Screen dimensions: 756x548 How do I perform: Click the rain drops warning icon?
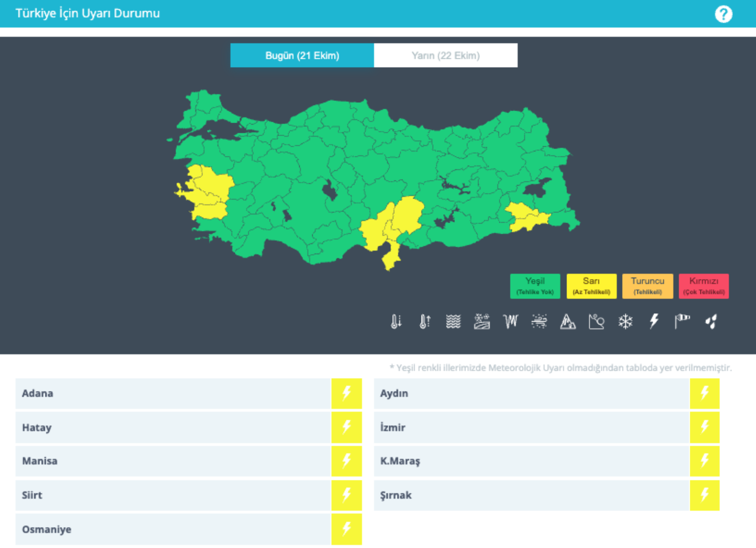click(x=711, y=321)
